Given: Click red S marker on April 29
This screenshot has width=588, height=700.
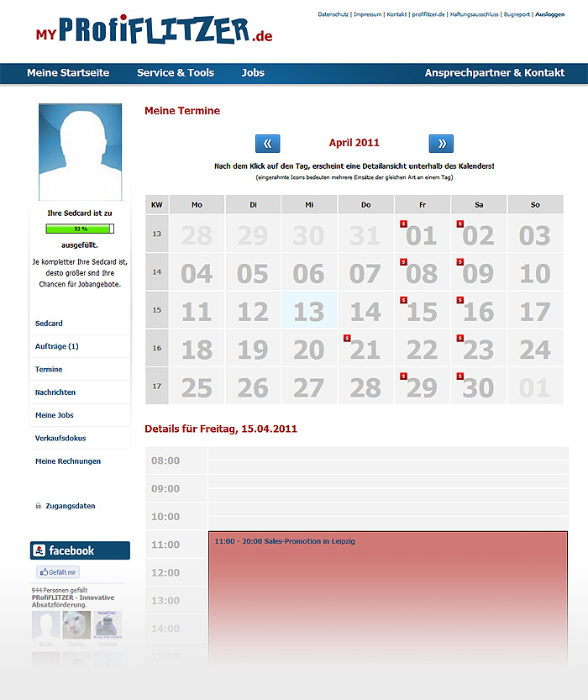Looking at the screenshot, I should (403, 376).
